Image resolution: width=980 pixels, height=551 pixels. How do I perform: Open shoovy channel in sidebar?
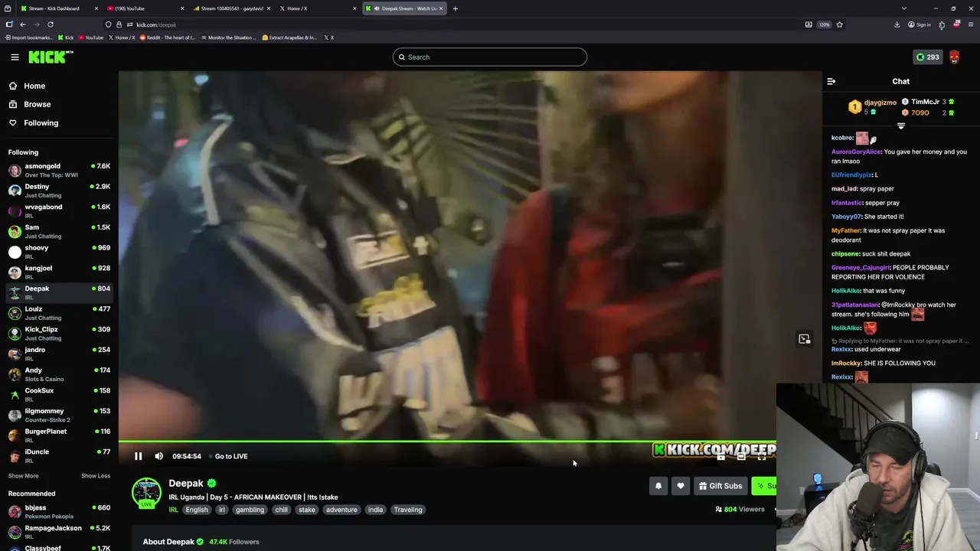(x=59, y=252)
